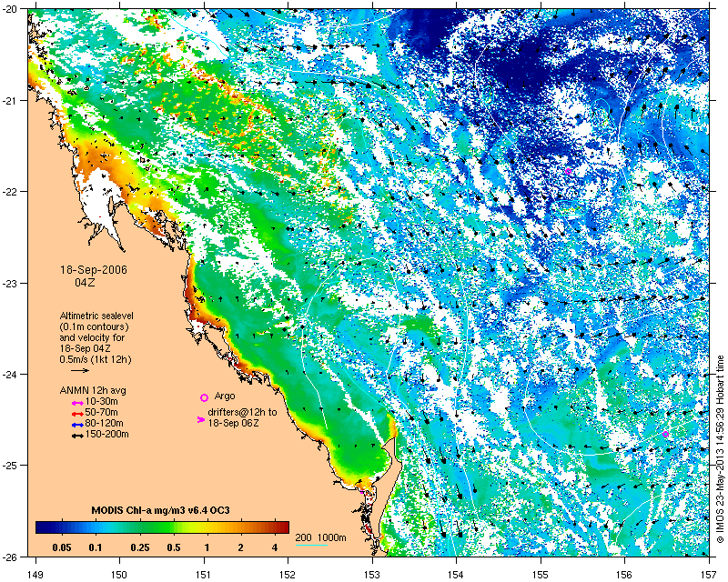The image size is (728, 582).
Task: Click the '150-200m' depth label
Action: (106, 435)
